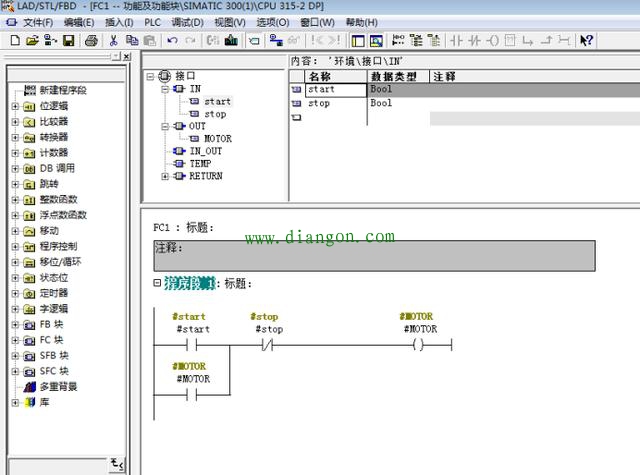Open the 文件(F) menu
The width and height of the screenshot is (640, 475).
[x=37, y=22]
